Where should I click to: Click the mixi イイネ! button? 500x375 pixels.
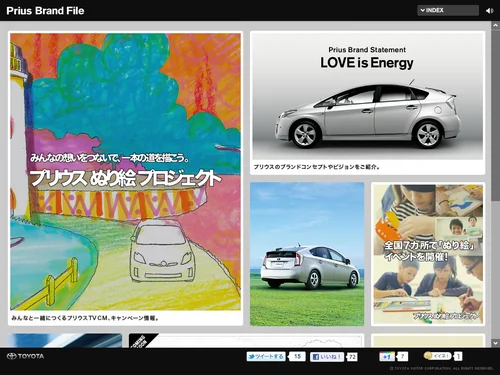438,356
